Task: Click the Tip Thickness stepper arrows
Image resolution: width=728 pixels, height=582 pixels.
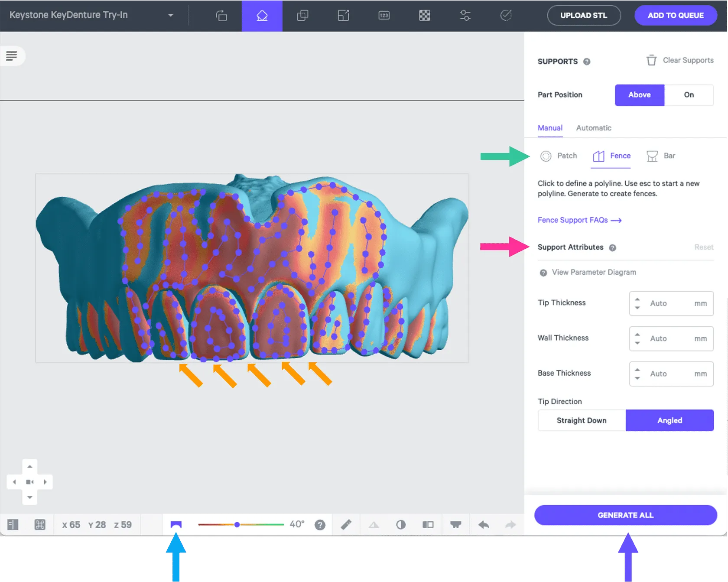Action: pos(637,303)
